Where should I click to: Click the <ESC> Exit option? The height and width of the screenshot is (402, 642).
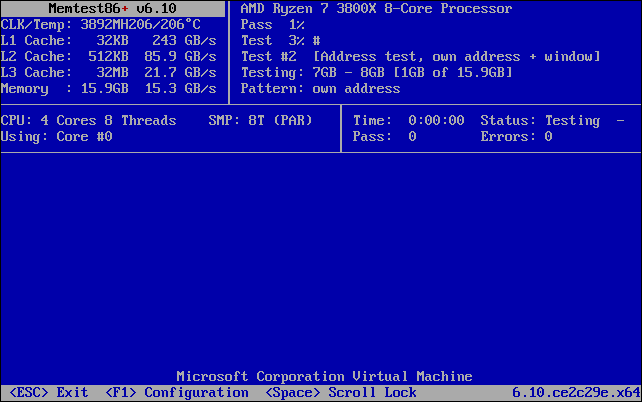tap(48, 393)
